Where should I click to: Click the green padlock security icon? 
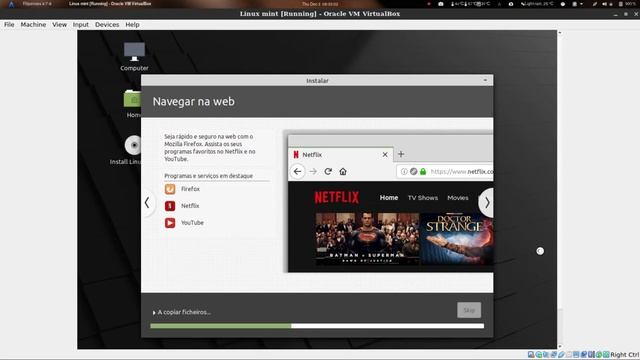(x=423, y=171)
